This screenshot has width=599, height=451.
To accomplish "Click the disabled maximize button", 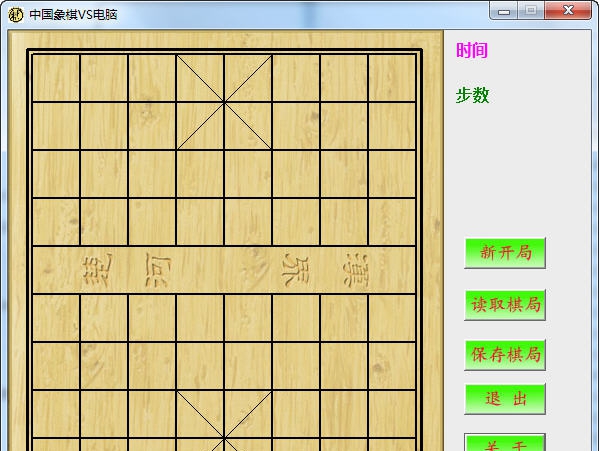I will point(531,11).
